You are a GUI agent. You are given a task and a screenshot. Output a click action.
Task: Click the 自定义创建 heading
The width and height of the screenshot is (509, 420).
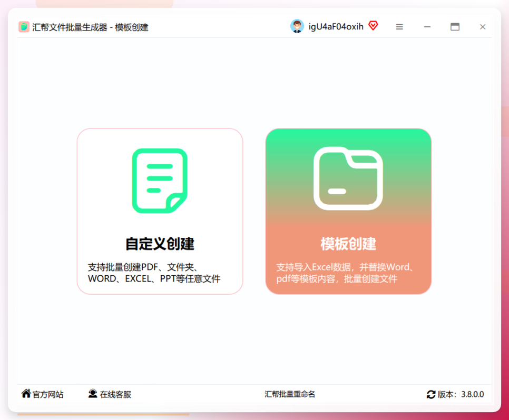[160, 244]
